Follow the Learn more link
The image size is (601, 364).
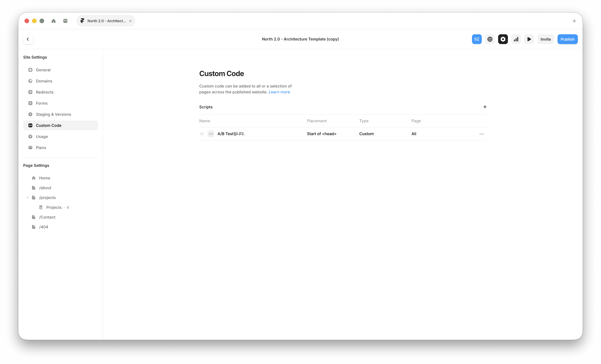pos(279,92)
